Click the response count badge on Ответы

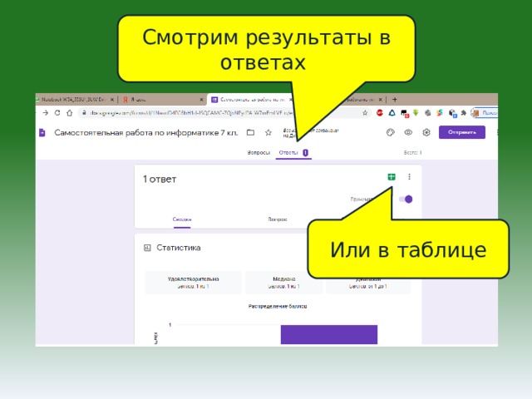[x=305, y=153]
